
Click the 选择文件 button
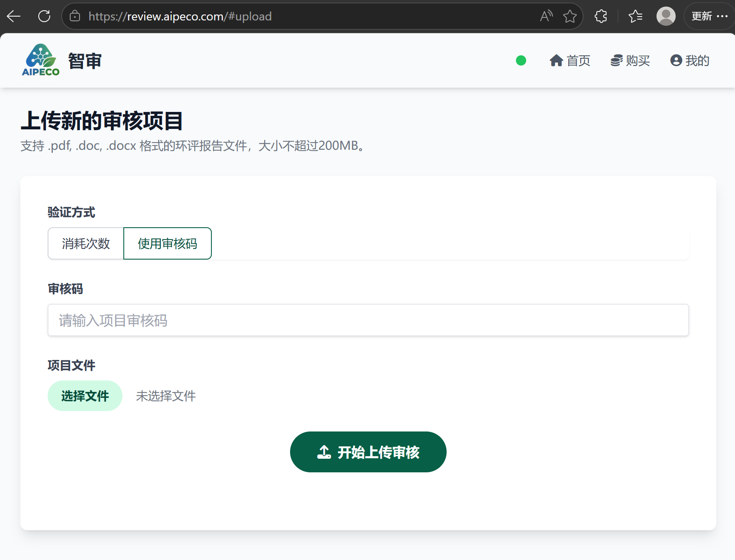(x=85, y=396)
